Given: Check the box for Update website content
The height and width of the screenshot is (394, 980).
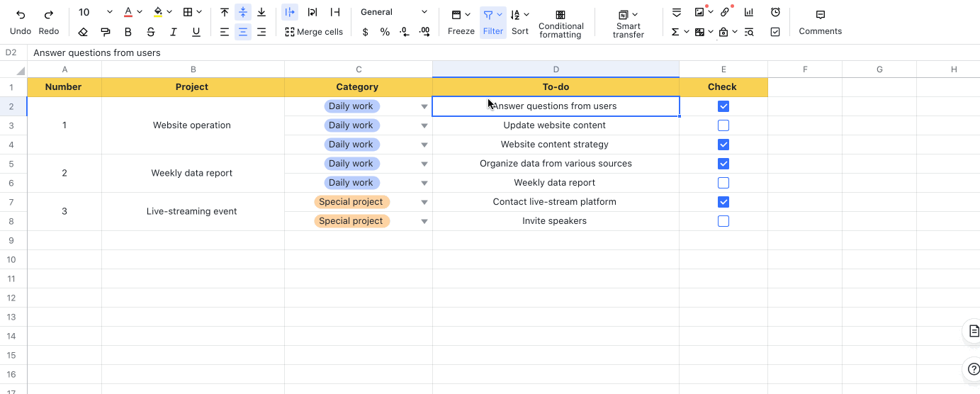Looking at the screenshot, I should [723, 125].
